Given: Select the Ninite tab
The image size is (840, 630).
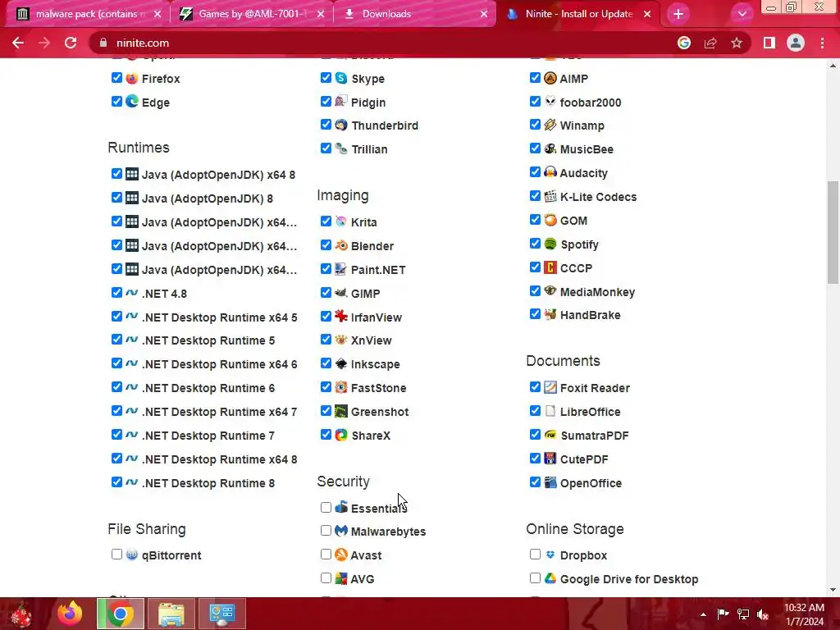Looking at the screenshot, I should click(578, 14).
